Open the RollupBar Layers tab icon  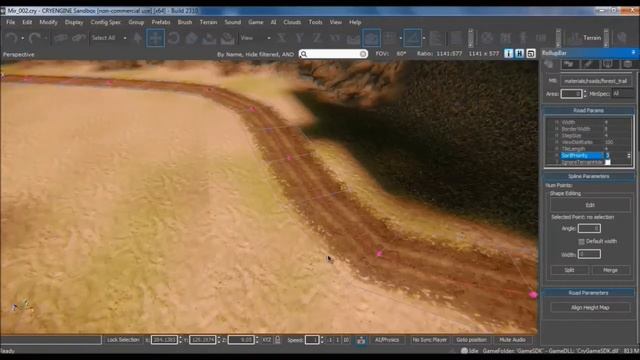point(627,64)
